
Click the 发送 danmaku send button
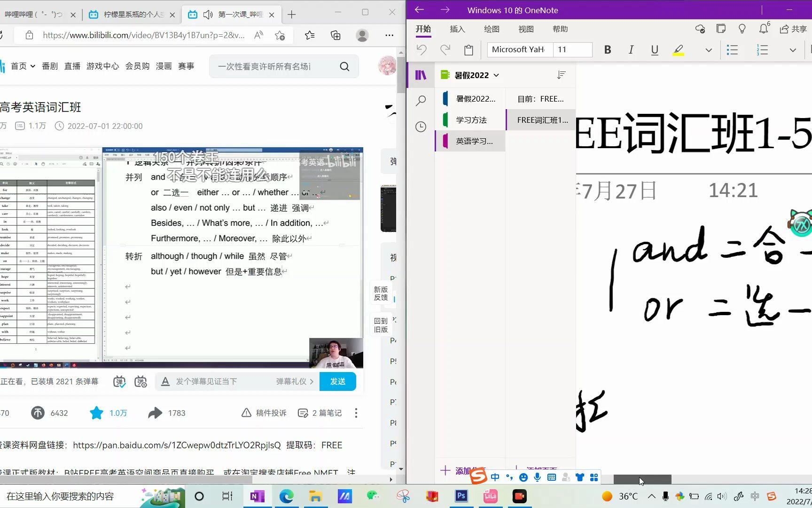337,381
